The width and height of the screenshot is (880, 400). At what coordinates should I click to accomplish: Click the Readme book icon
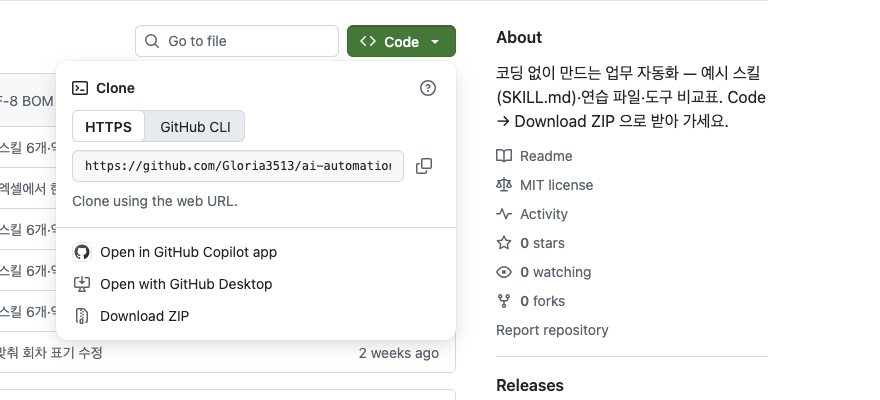click(504, 156)
